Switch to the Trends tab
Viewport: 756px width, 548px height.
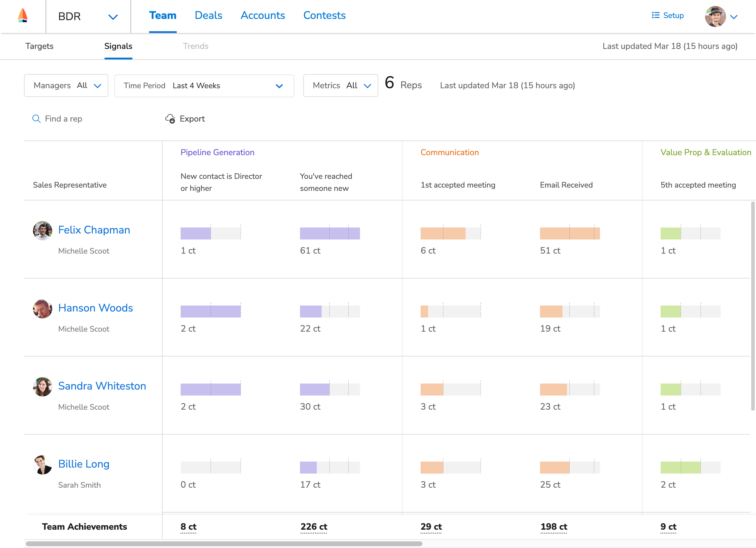pyautogui.click(x=196, y=47)
